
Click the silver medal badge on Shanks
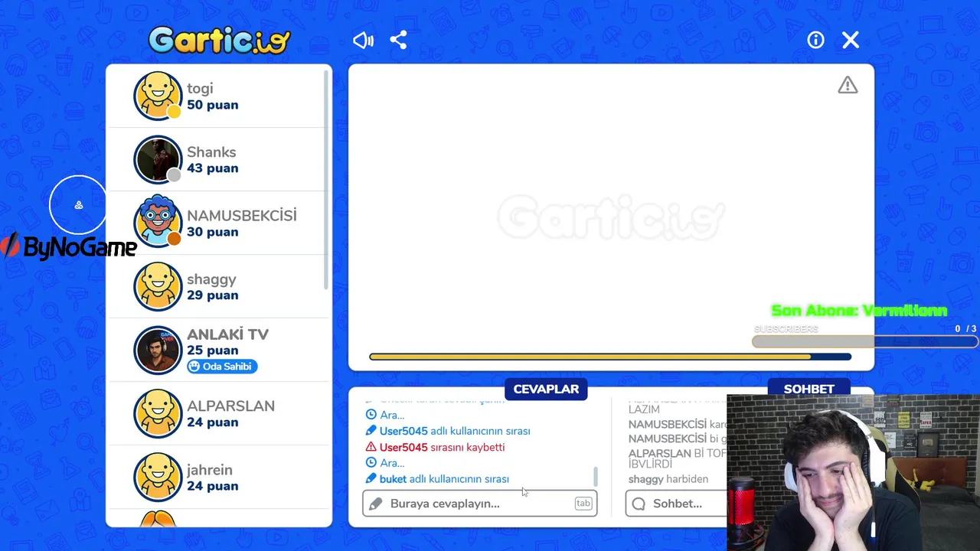click(174, 175)
